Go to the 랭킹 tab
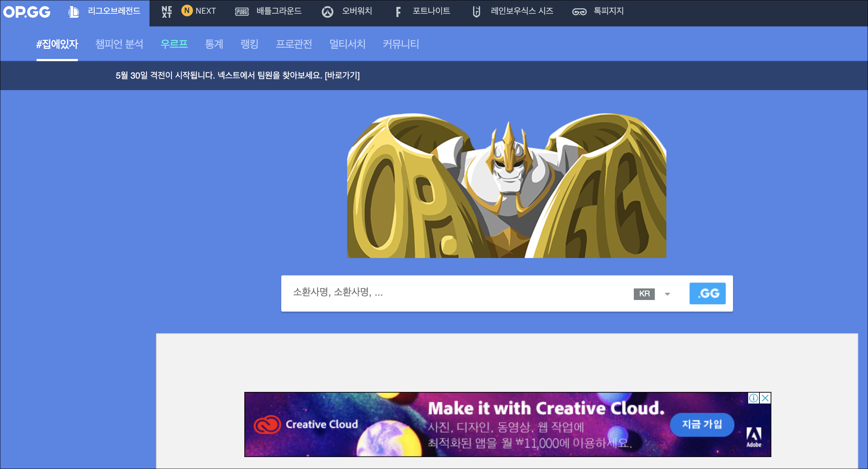Image resolution: width=868 pixels, height=469 pixels. coord(249,44)
